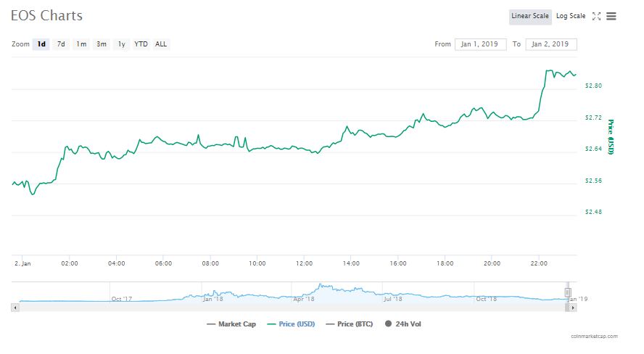The image size is (644, 354).
Task: Edit the To date field
Action: [550, 44]
